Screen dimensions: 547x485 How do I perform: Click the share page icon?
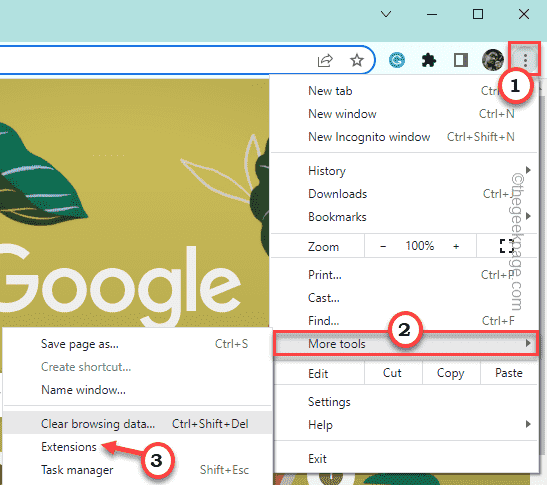click(325, 60)
